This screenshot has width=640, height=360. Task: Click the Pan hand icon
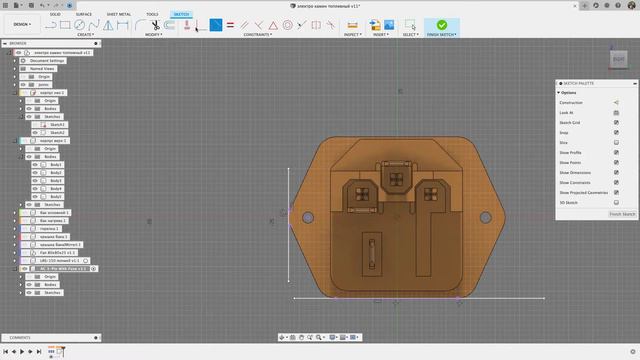301,337
